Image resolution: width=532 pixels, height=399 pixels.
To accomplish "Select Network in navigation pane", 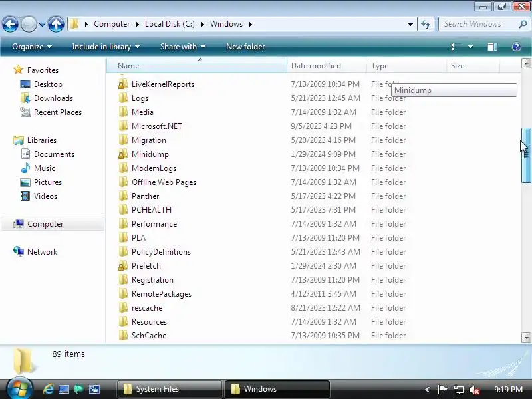I will pos(42,252).
